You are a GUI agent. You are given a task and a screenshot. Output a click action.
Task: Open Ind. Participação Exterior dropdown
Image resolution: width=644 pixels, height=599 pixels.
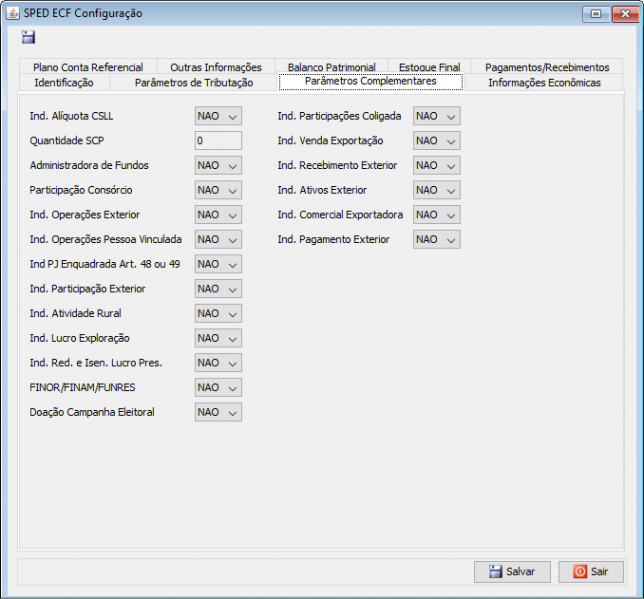point(218,288)
